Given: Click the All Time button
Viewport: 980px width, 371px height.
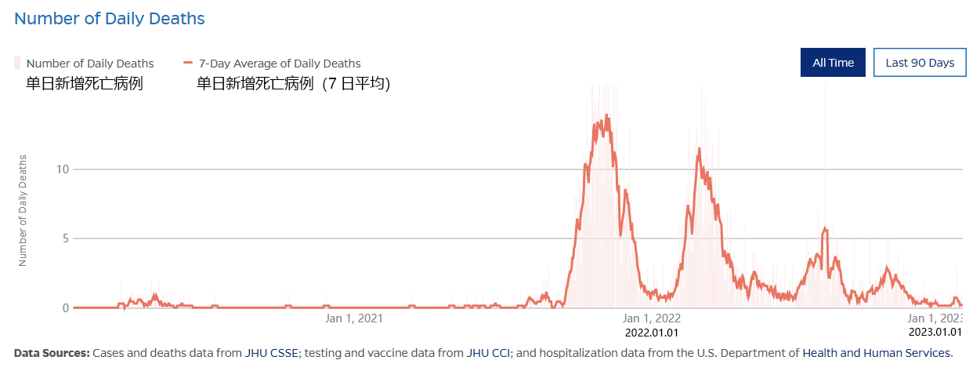Looking at the screenshot, I should 833,63.
